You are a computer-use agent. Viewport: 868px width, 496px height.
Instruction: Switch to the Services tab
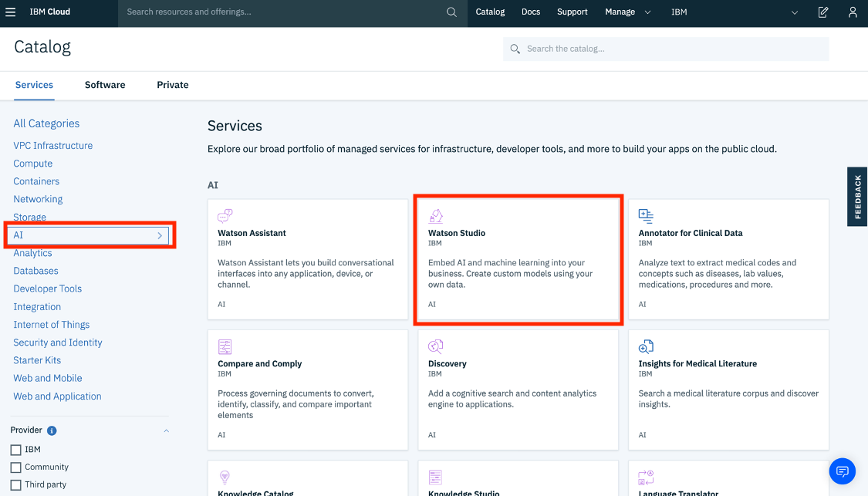34,85
